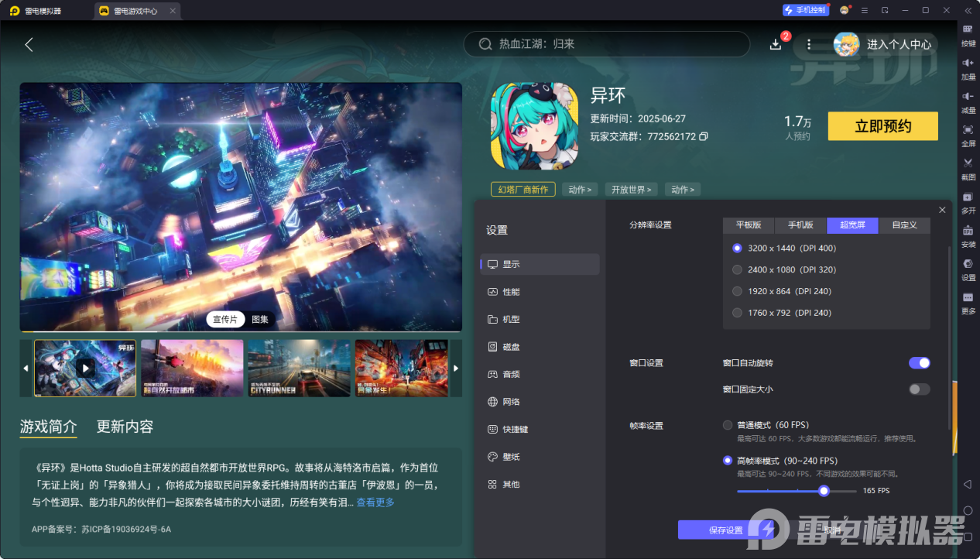Click the title bar window-rotate icon
This screenshot has width=980, height=559.
pos(885,10)
